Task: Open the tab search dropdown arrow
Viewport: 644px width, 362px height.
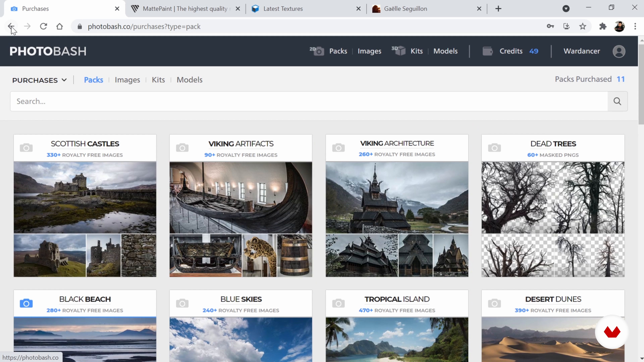Action: click(x=566, y=9)
